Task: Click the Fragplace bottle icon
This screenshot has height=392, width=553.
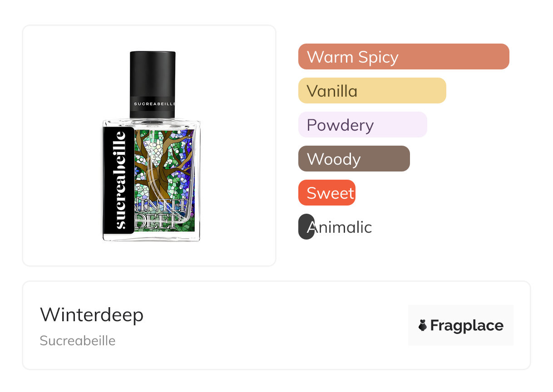Action: [423, 325]
